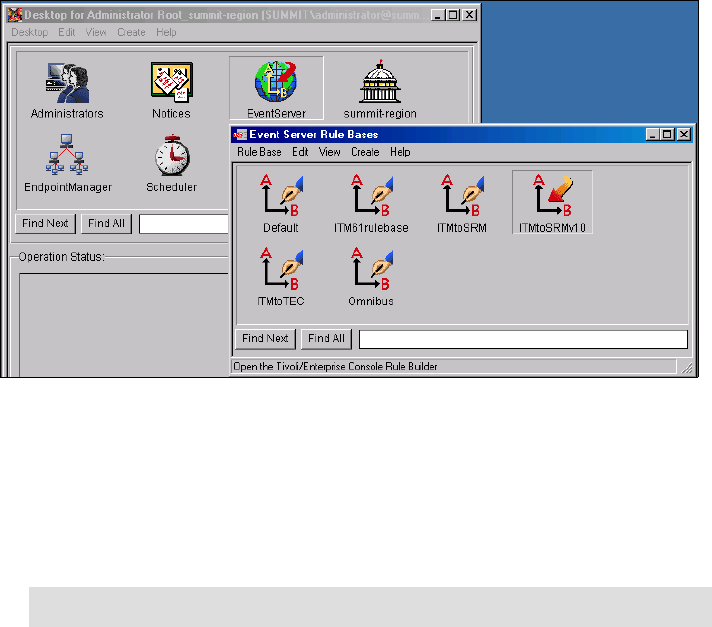Click Find Next in Rule Bases window
This screenshot has width=712, height=627.
pos(265,339)
